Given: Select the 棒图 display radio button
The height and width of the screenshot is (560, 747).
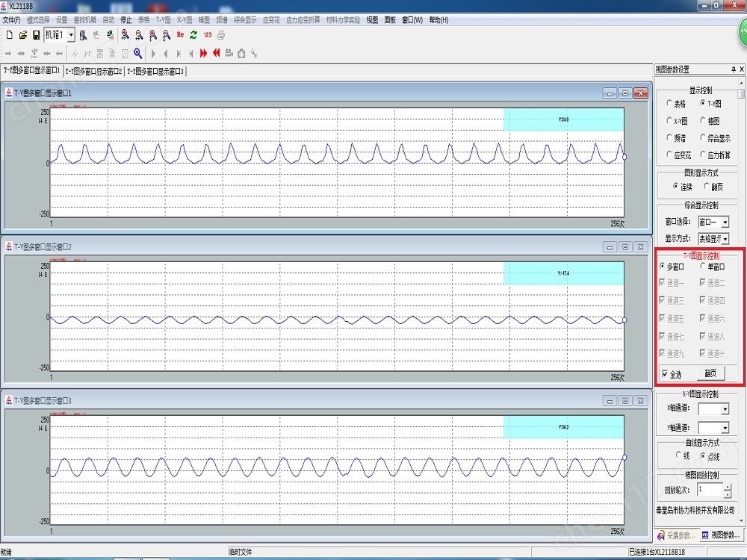Looking at the screenshot, I should tap(703, 121).
